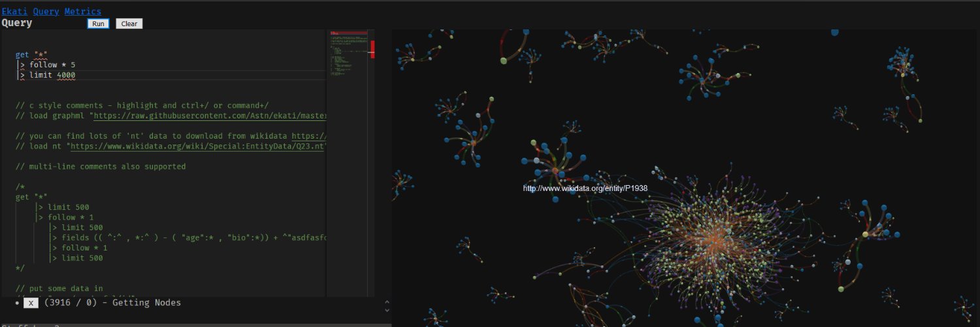This screenshot has height=327, width=980.
Task: Open the Query navigation link
Action: point(46,11)
